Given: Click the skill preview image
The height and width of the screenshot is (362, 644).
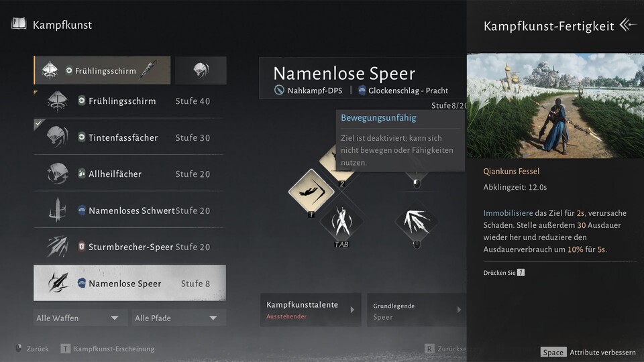Looking at the screenshot, I should pyautogui.click(x=555, y=106).
